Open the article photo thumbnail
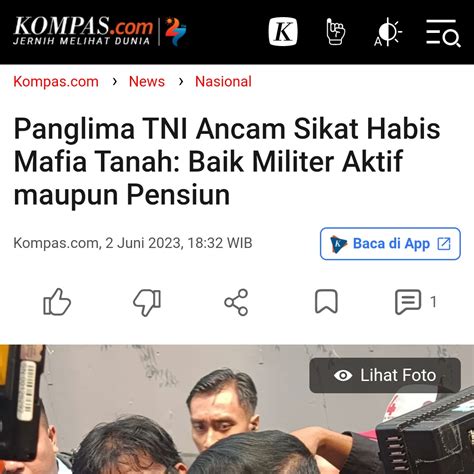This screenshot has height=474, width=474. click(237, 409)
